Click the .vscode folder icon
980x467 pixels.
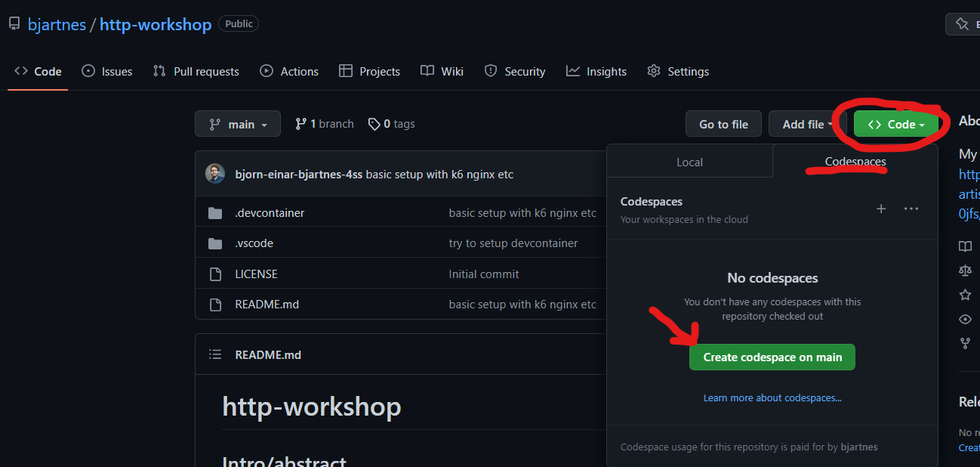click(215, 243)
